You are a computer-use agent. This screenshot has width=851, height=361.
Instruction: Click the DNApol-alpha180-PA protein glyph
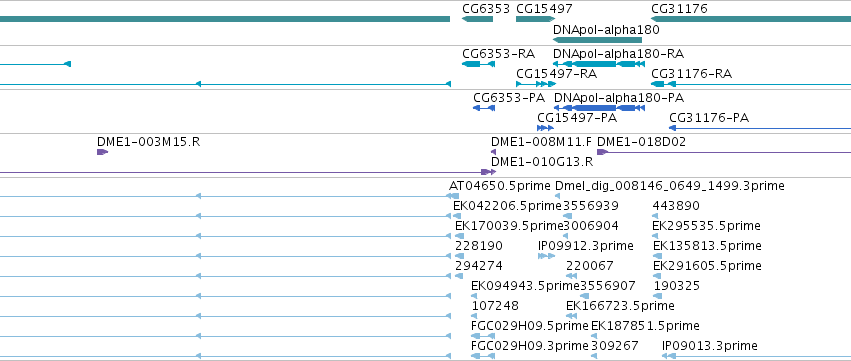tap(599, 108)
